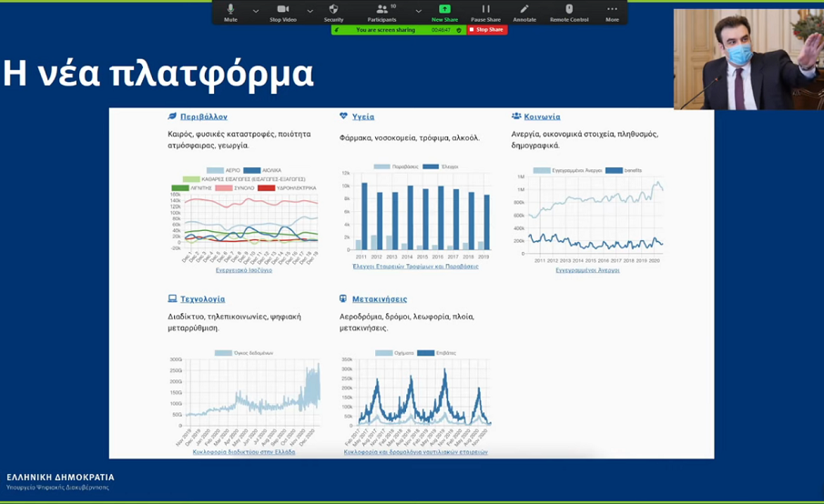Expand arrow next to Participants
Viewport: 824px width, 504px height.
pyautogui.click(x=418, y=12)
